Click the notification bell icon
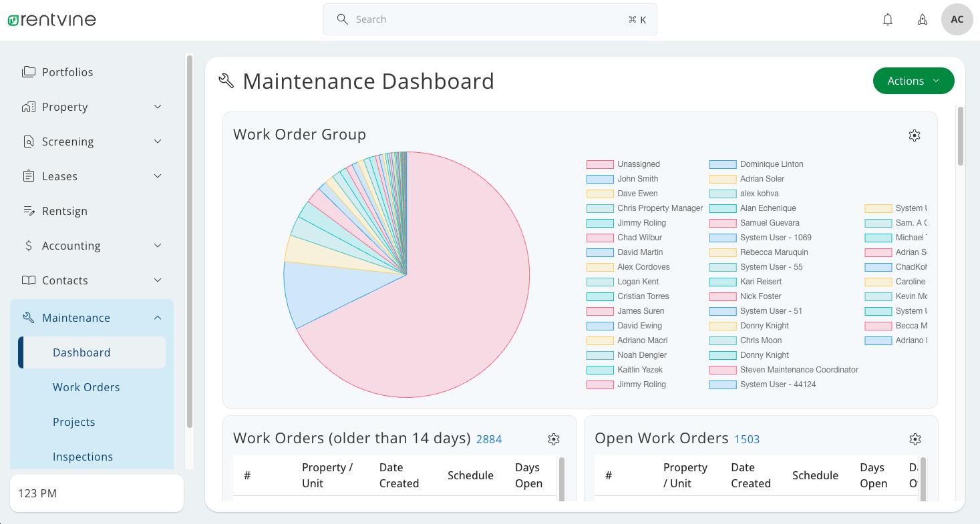Image resolution: width=980 pixels, height=524 pixels. (x=888, y=19)
